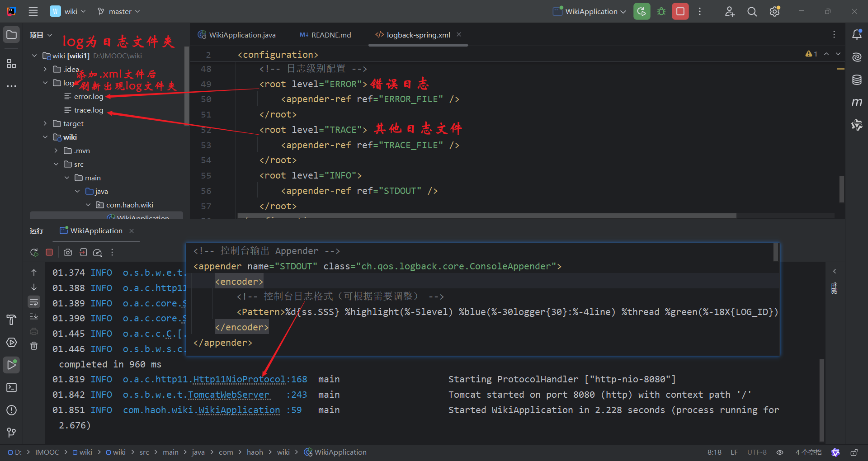Image resolution: width=868 pixels, height=461 pixels.
Task: Open Notifications bell icon
Action: [857, 34]
